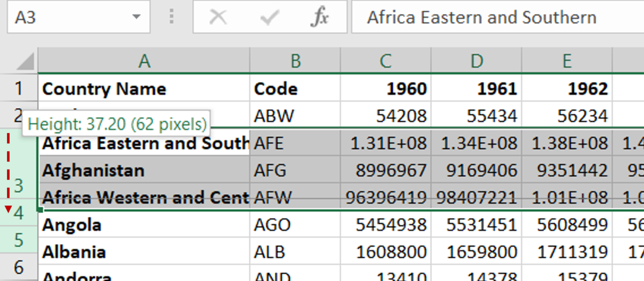Click inside the Name Box showing A3
Screen dimensions: 644x281
[63, 17]
